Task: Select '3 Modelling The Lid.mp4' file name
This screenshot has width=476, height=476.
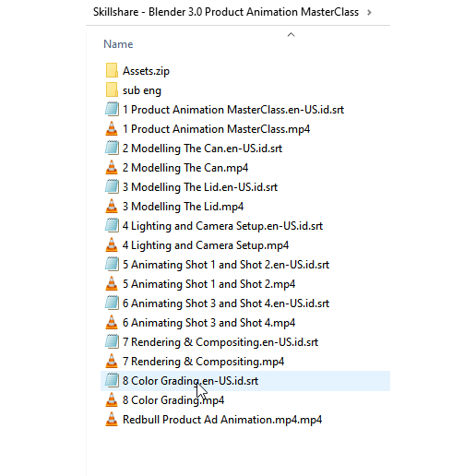Action: click(x=183, y=207)
